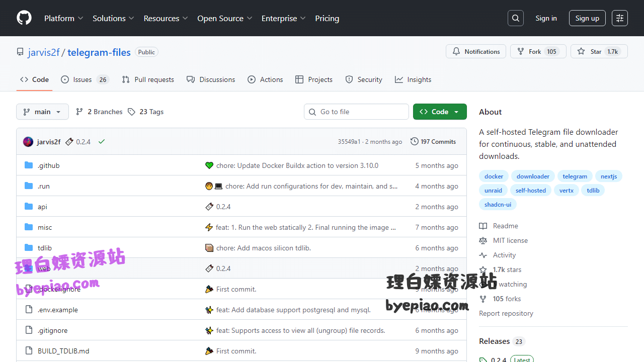Switch to the Security tab
The image size is (644, 362).
(x=364, y=79)
